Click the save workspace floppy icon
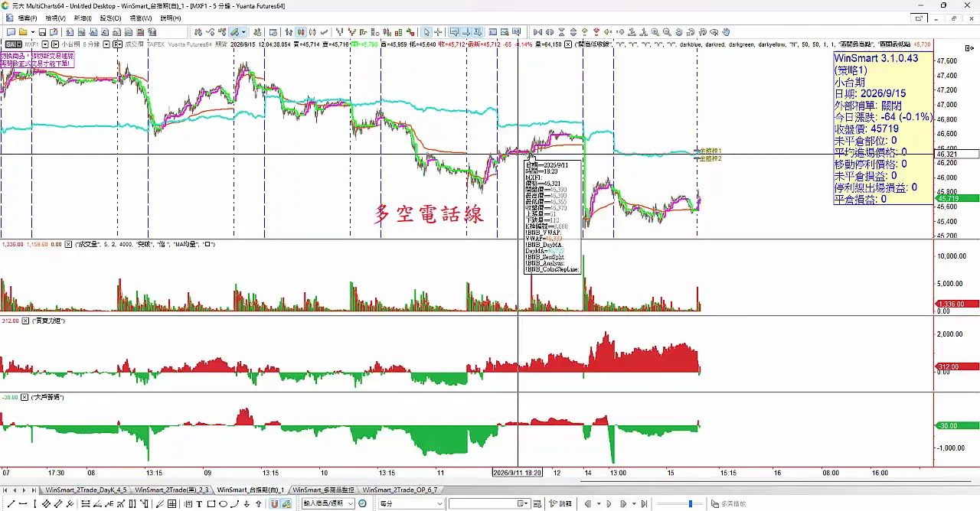This screenshot has height=511, width=980. (42, 32)
